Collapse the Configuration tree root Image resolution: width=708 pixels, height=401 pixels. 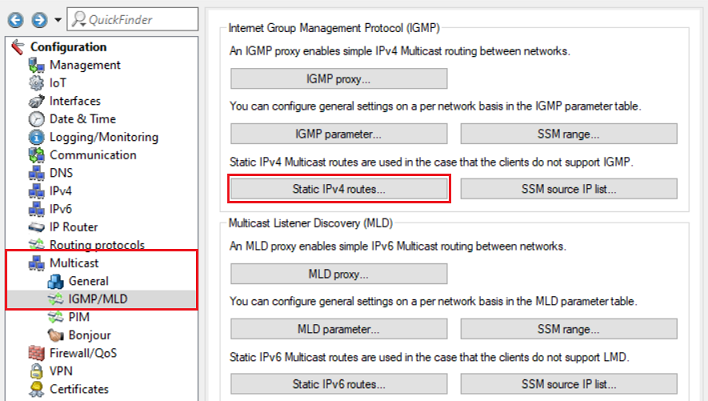pos(15,47)
